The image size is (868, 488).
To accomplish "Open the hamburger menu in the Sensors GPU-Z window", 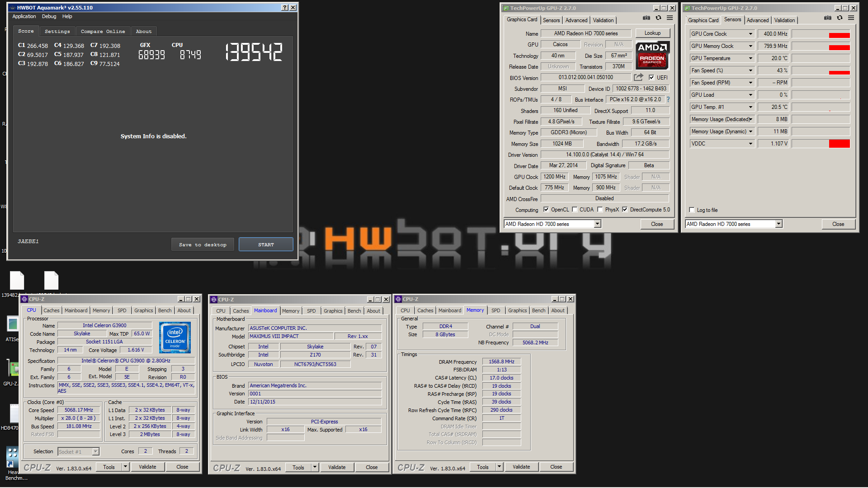I will (x=851, y=18).
